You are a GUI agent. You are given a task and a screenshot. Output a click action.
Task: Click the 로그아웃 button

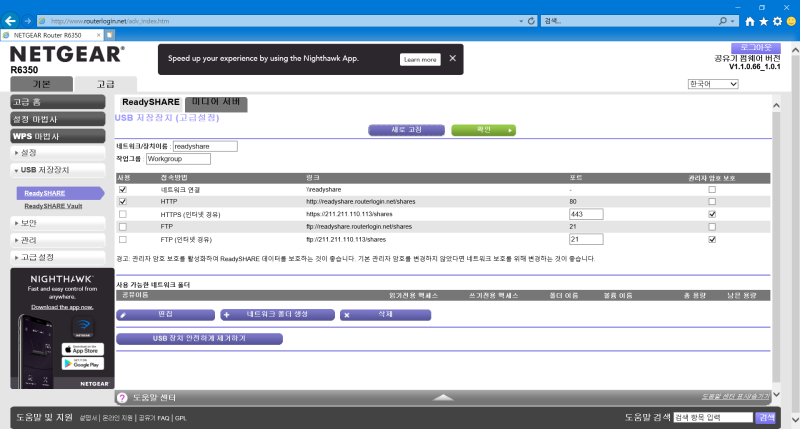pyautogui.click(x=756, y=48)
